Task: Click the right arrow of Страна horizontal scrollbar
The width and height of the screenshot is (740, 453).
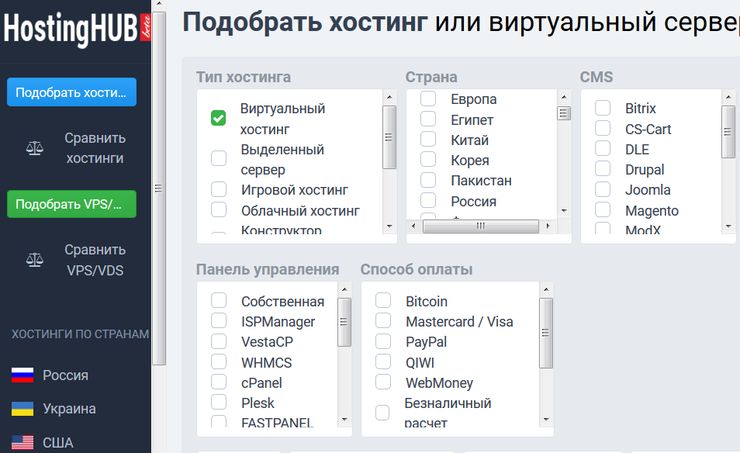Action: pos(547,226)
